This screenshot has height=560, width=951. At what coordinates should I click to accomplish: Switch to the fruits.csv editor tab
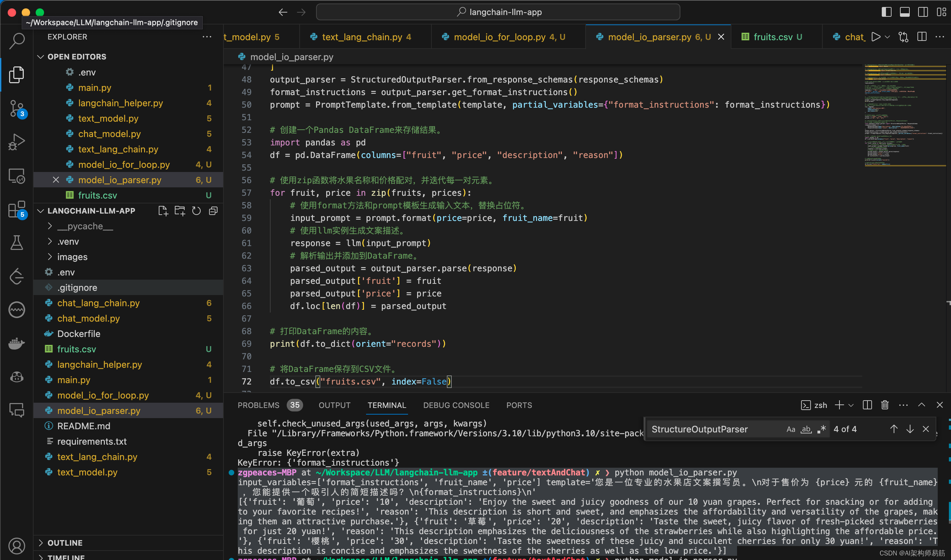(772, 37)
